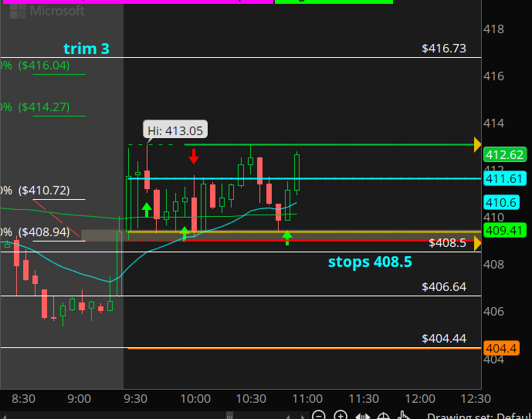Select the ($410.72) Fibonacci level label
Screen dimensions: 532x419
(44, 191)
